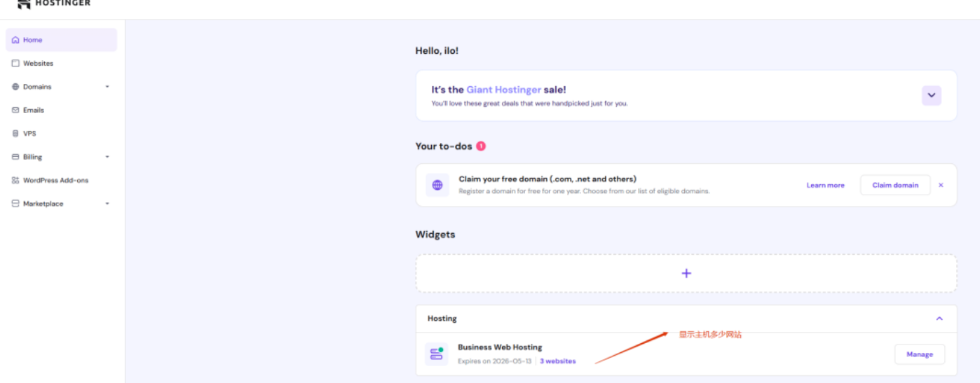
Task: Click the Manage button for Business Web Hosting
Action: pyautogui.click(x=920, y=354)
